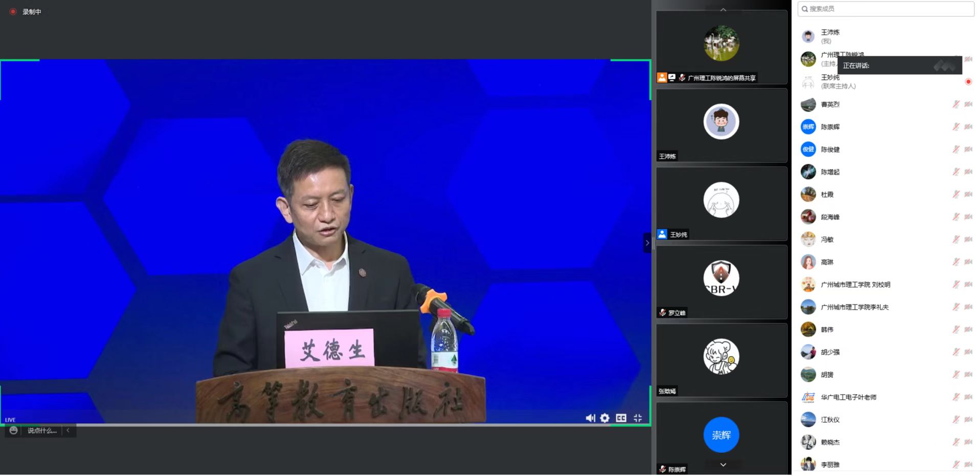980x476 pixels.
Task: Collapse participant video strip side arrow
Action: click(x=647, y=243)
